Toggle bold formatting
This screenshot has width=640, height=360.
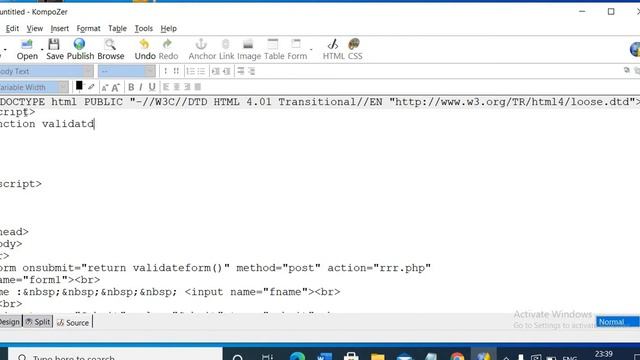tap(131, 87)
